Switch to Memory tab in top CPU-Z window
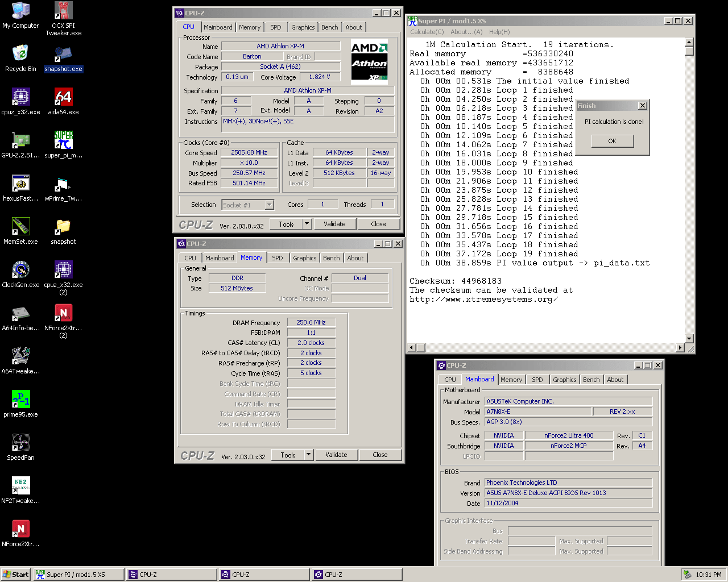 [x=250, y=27]
